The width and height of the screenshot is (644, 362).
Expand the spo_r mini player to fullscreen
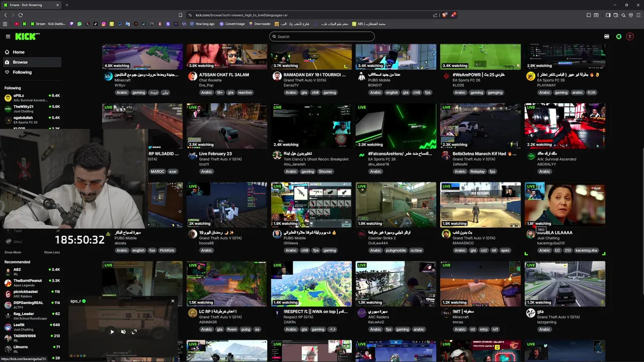(x=134, y=332)
